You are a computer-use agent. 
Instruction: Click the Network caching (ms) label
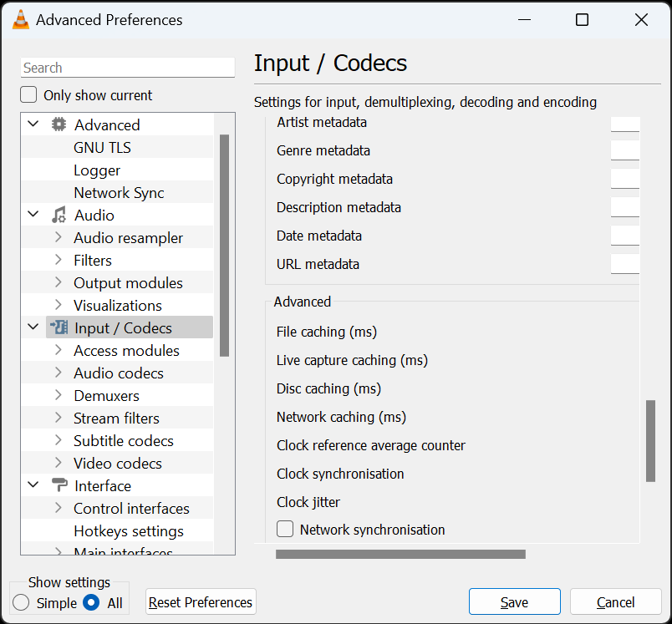click(341, 417)
